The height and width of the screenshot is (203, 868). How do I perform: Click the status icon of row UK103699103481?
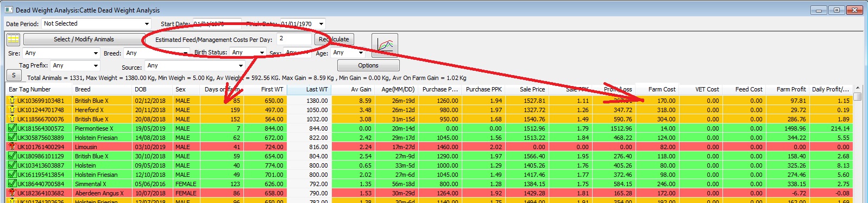click(12, 101)
